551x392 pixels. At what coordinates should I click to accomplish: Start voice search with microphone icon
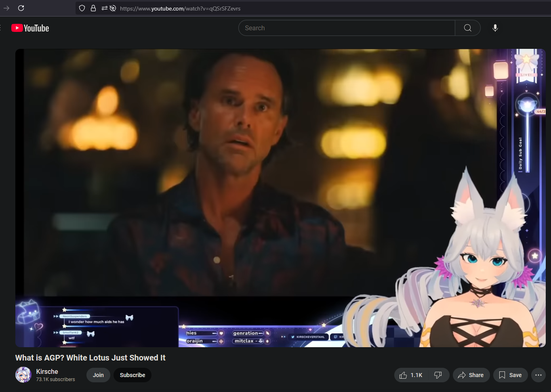pyautogui.click(x=495, y=28)
